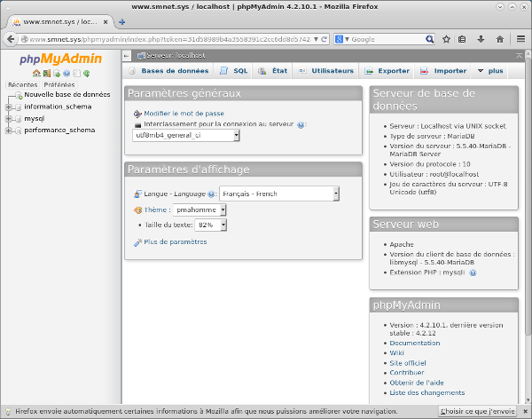
Task: Open the Utilisateurs tab
Action: [325, 71]
